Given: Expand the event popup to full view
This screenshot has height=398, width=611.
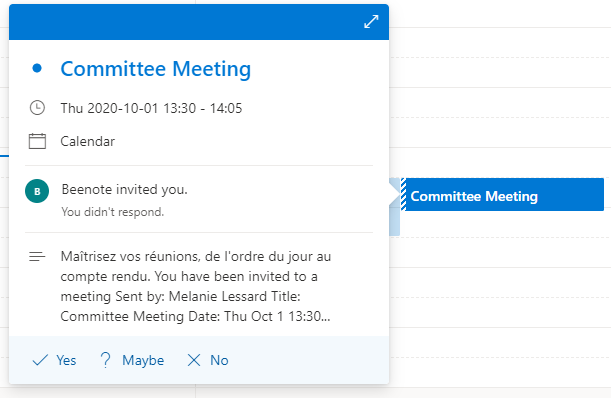Looking at the screenshot, I should click(371, 21).
